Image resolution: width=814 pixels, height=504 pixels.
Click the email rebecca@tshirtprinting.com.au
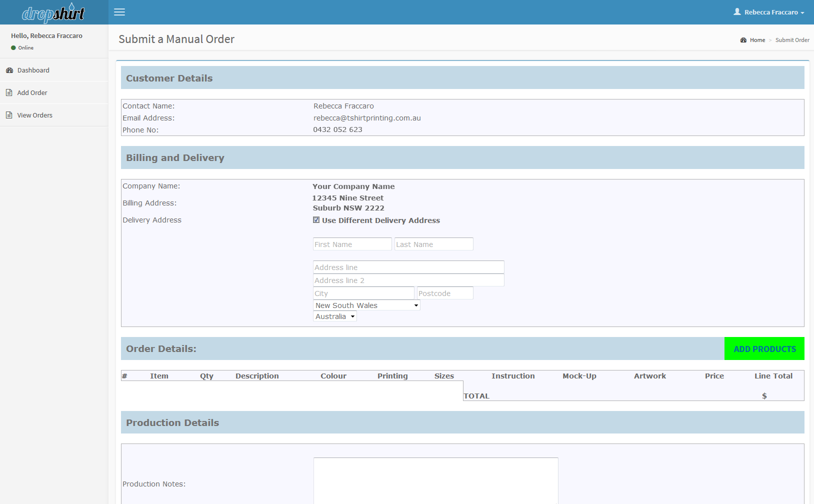(367, 118)
